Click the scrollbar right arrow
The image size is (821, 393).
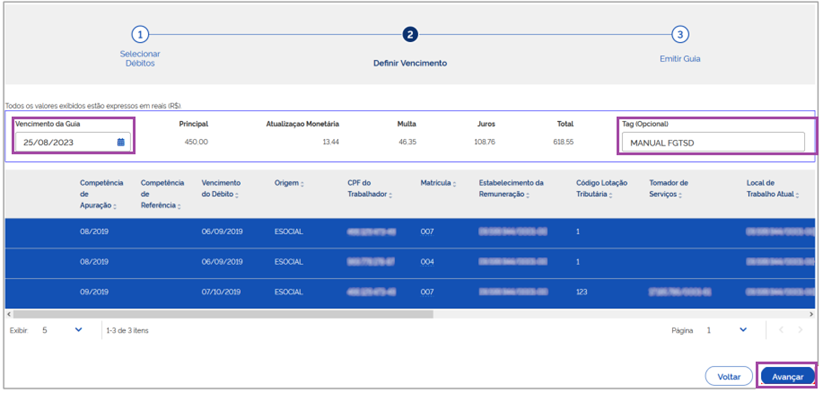[x=812, y=314]
